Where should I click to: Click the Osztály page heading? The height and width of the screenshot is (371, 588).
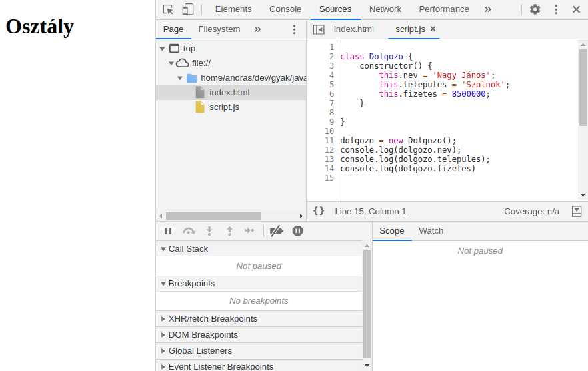(40, 27)
